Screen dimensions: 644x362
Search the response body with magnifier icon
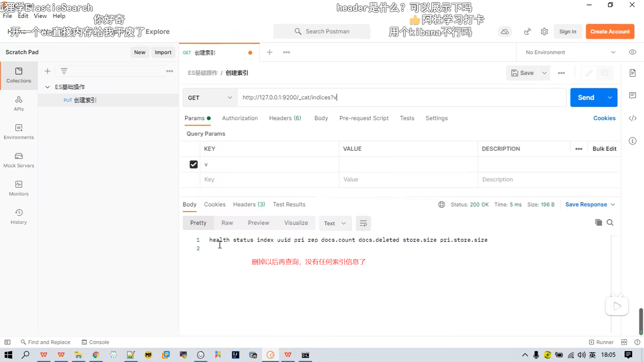tap(610, 223)
